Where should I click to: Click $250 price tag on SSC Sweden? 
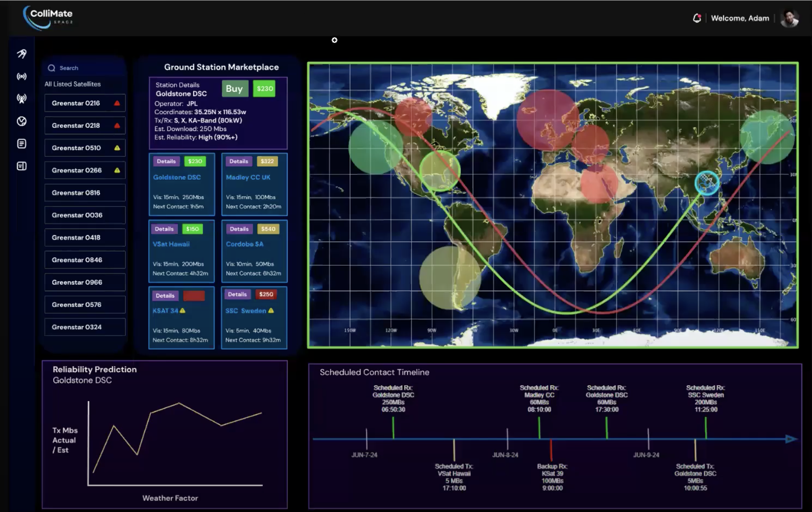point(266,294)
